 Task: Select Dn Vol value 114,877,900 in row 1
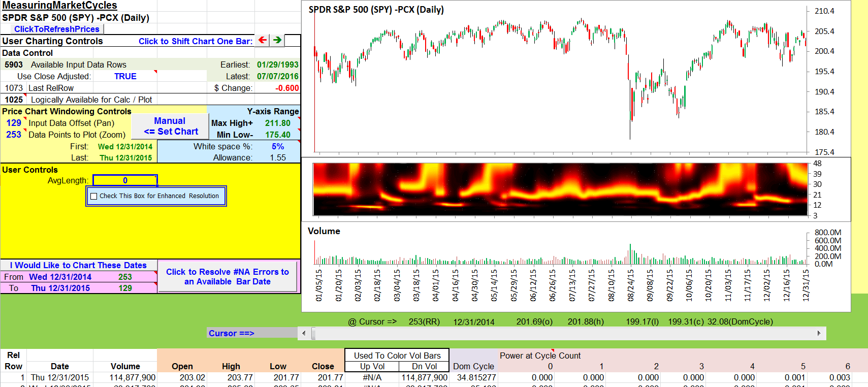coord(424,377)
